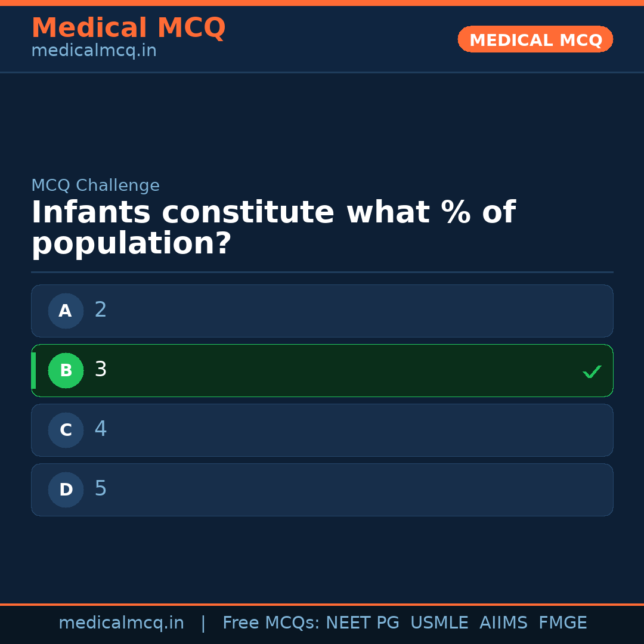Select answer option C showing 4
644x644 pixels.
(x=322, y=430)
